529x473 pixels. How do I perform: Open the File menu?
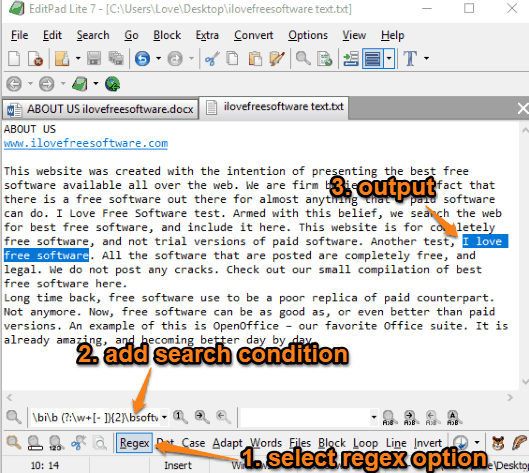[20, 35]
